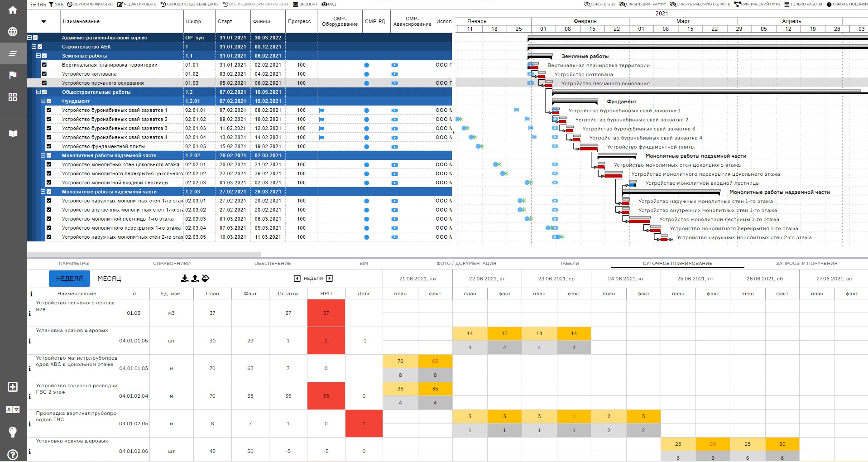Viewport: 868px width, 462px height.
Task: Switch to the Справочники tab
Action: [x=172, y=263]
